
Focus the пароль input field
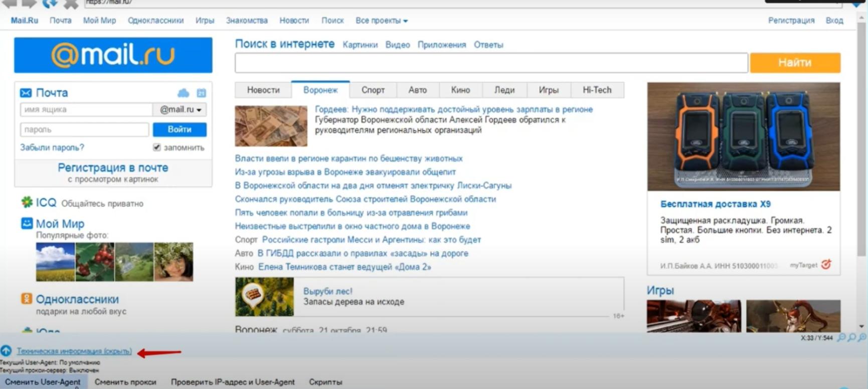click(84, 129)
